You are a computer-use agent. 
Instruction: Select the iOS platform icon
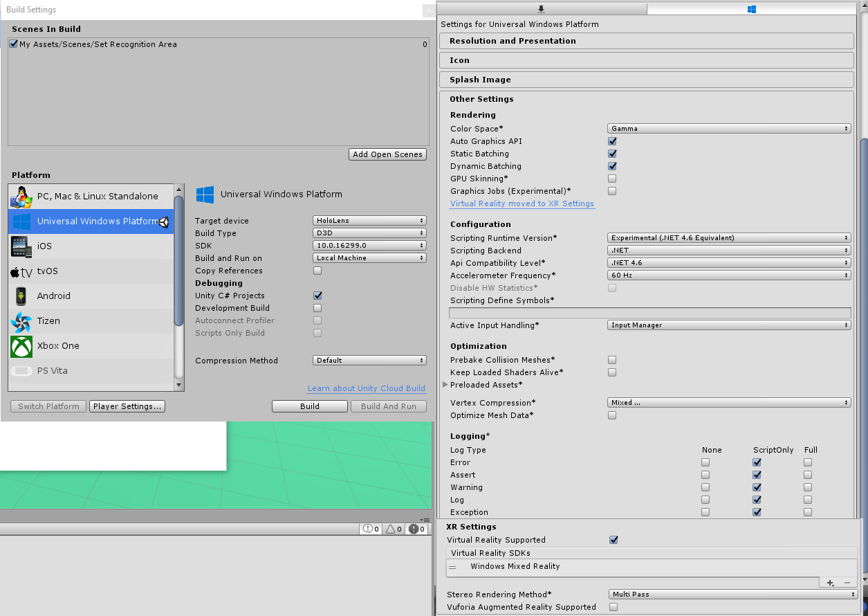21,246
